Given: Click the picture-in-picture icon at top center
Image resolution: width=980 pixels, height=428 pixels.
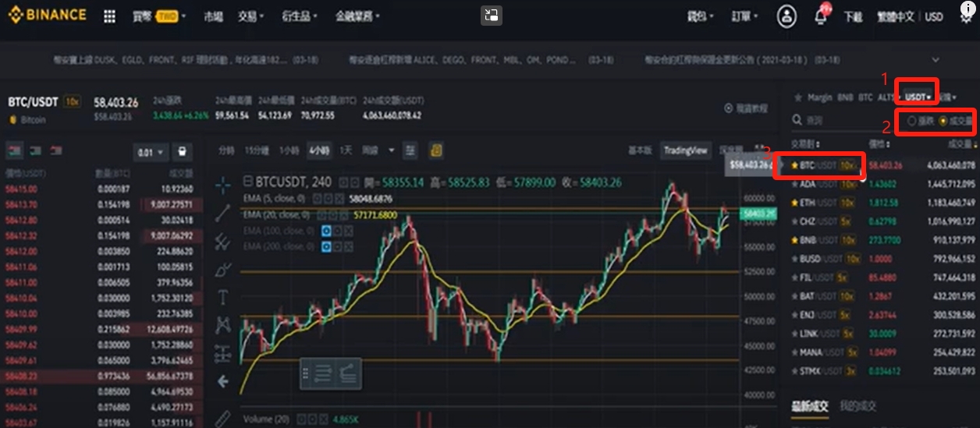Looking at the screenshot, I should [491, 16].
